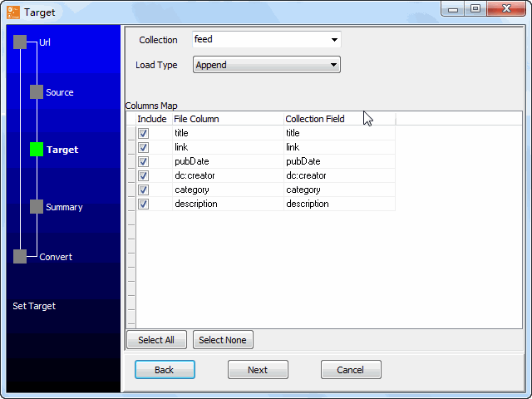The height and width of the screenshot is (399, 532).
Task: Toggle Include checkbox for pubDate row
Action: (x=144, y=161)
